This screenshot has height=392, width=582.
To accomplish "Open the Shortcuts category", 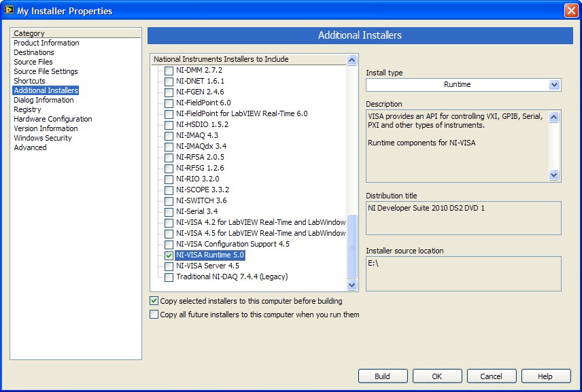I will click(x=29, y=81).
